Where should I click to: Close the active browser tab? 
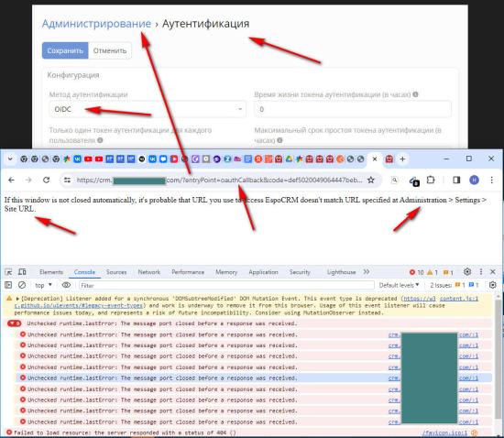[375, 159]
